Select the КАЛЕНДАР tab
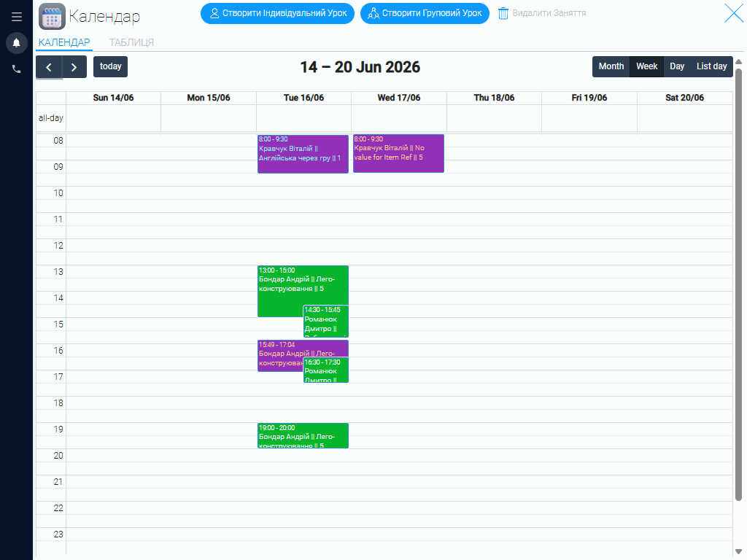 [64, 42]
